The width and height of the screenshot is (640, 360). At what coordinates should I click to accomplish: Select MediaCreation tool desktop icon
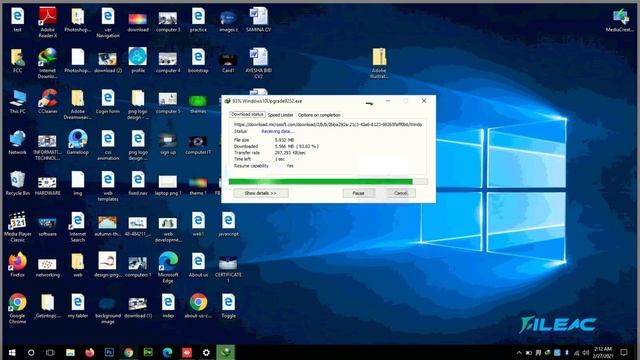tap(621, 20)
